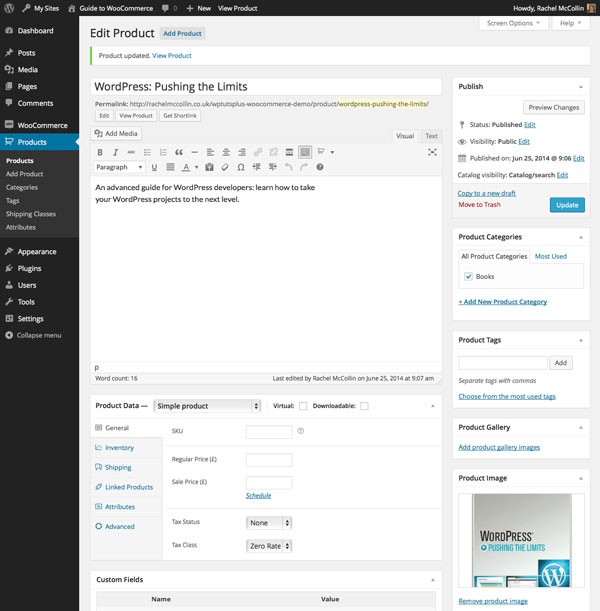Click Preview Changes button
The width and height of the screenshot is (600, 611).
[554, 108]
